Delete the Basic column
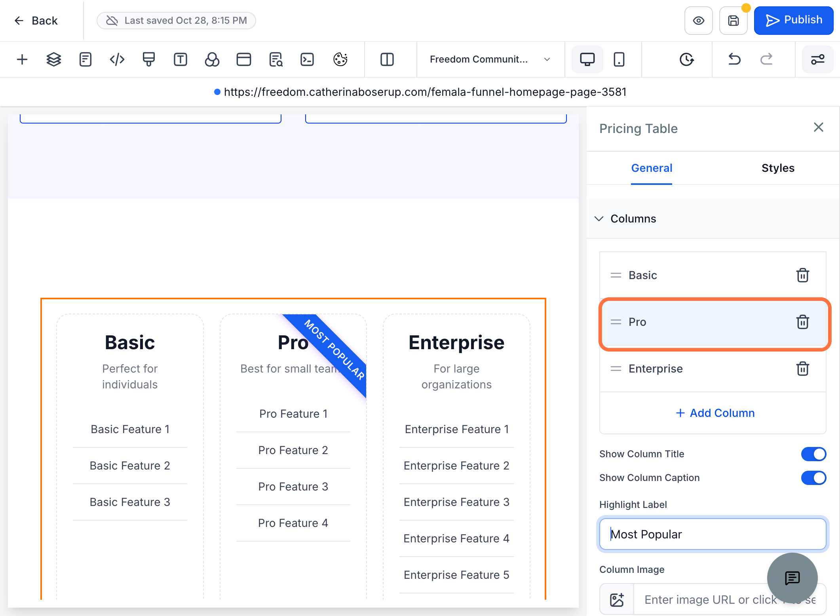The width and height of the screenshot is (840, 616). pos(803,275)
